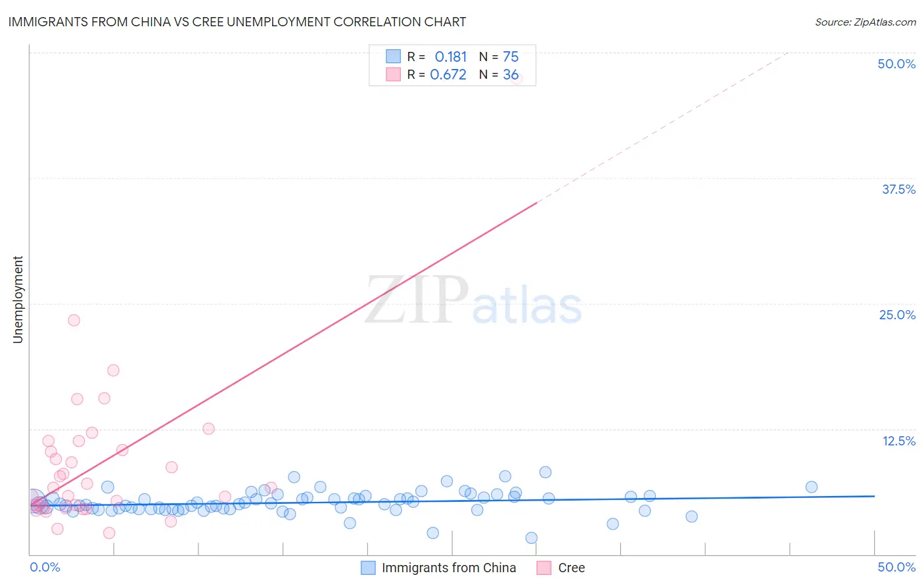Click the N = 75 count in legend
The width and height of the screenshot is (924, 586).
(499, 56)
